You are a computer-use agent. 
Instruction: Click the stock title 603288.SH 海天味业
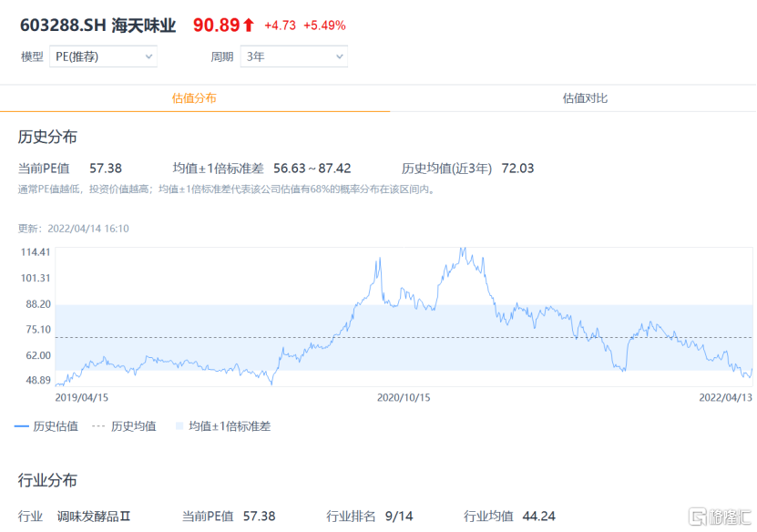(98, 26)
